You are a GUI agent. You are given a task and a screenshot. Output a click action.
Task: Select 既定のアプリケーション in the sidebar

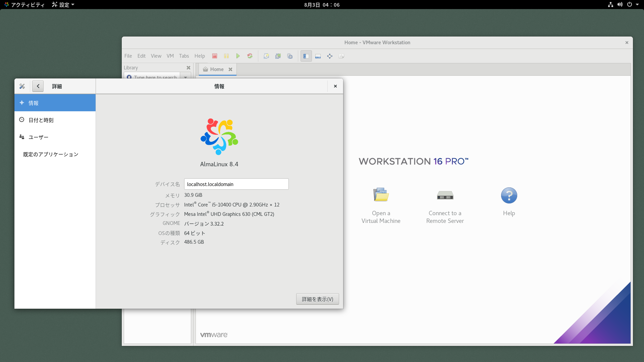coord(55,154)
